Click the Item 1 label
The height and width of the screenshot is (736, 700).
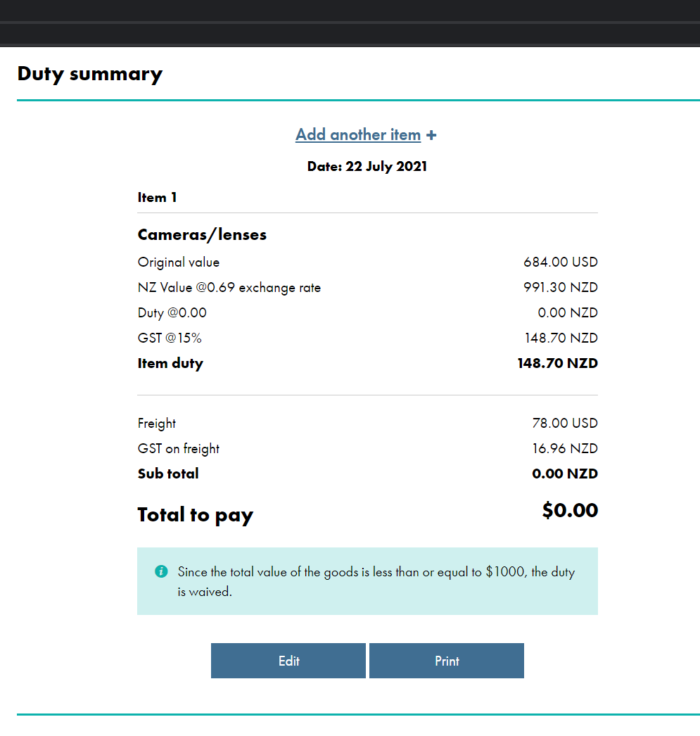click(157, 198)
